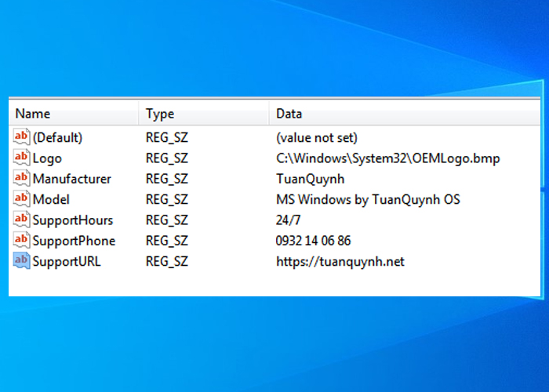Select the Logo value name

pyautogui.click(x=47, y=158)
